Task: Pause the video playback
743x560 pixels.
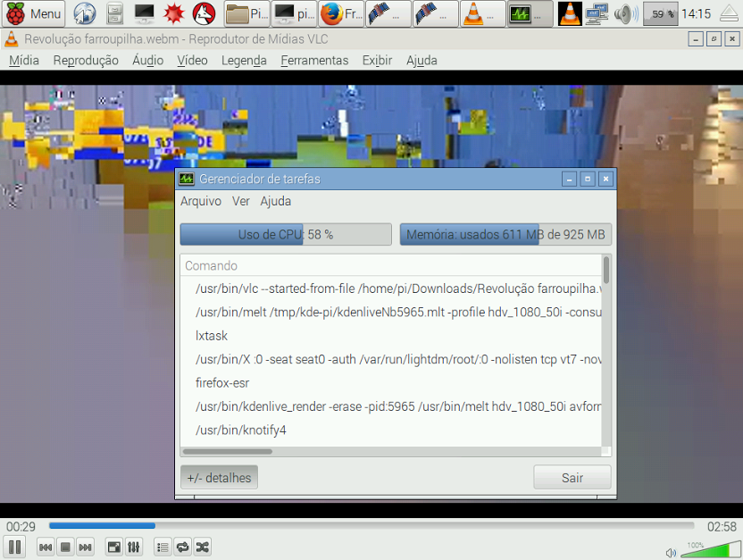Action: pyautogui.click(x=14, y=547)
